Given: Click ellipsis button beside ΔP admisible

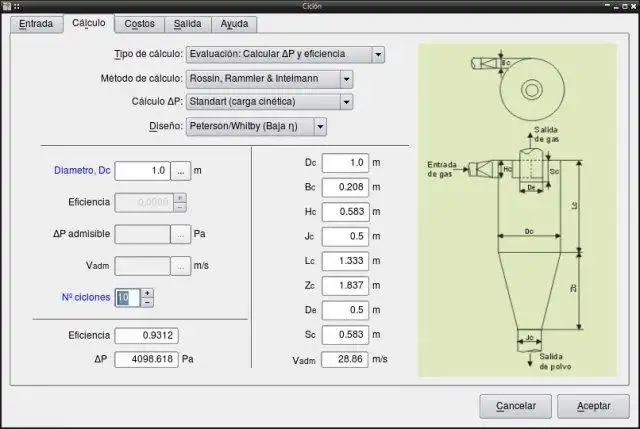Looking at the screenshot, I should [x=180, y=234].
